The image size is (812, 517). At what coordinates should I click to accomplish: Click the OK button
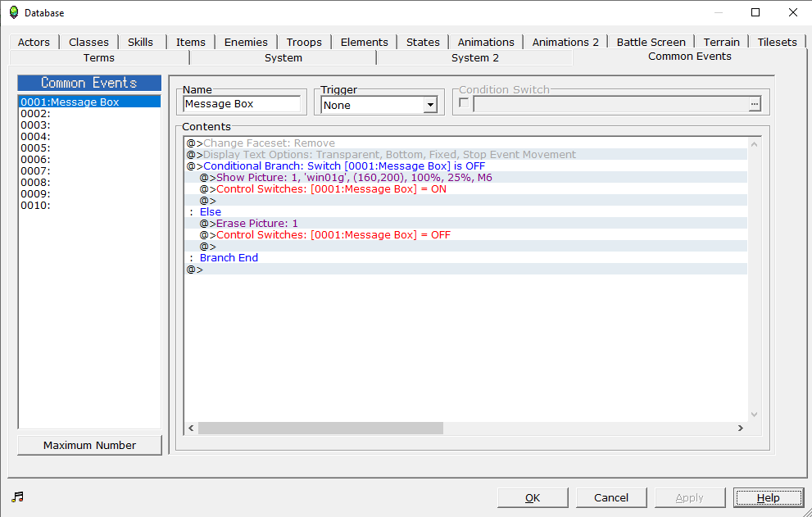[x=533, y=497]
